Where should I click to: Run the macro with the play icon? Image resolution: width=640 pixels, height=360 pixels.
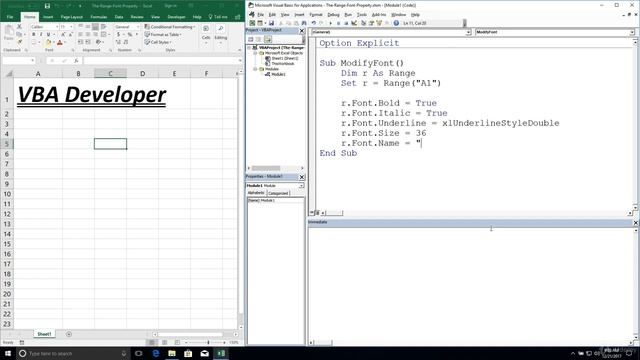330,23
